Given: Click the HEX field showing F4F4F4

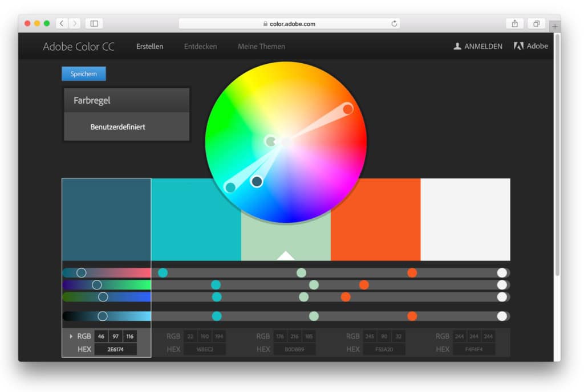Looking at the screenshot, I should click(x=474, y=349).
